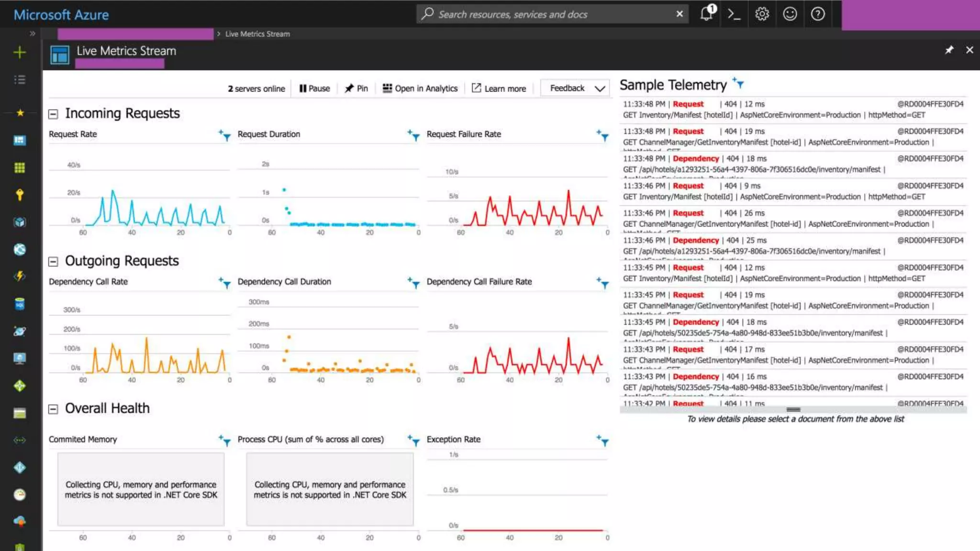Pin this blade with the pushpin icon
This screenshot has height=551, width=980.
click(949, 50)
